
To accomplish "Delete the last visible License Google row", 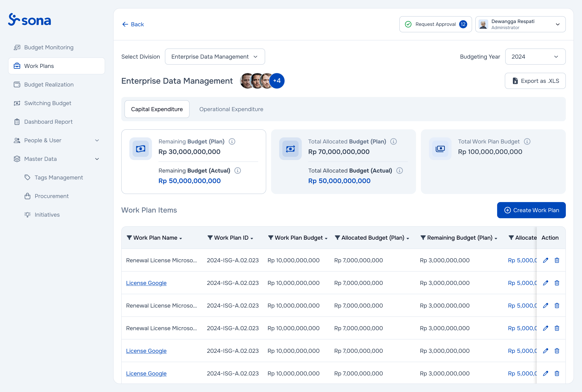I will point(557,373).
